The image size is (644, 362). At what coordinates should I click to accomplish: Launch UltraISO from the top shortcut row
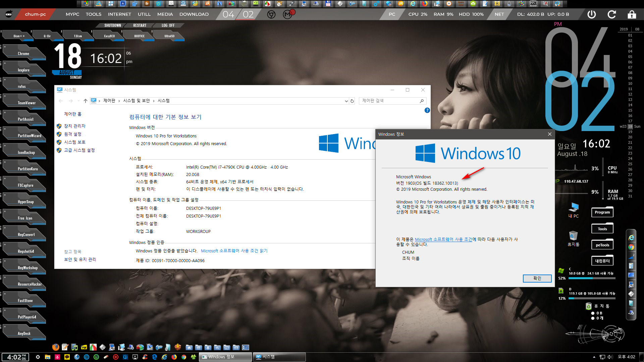click(x=169, y=36)
